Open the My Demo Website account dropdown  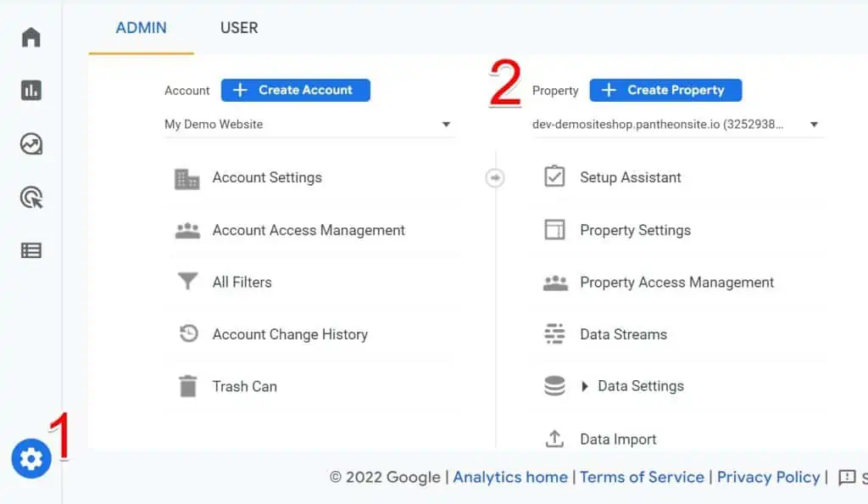point(309,123)
